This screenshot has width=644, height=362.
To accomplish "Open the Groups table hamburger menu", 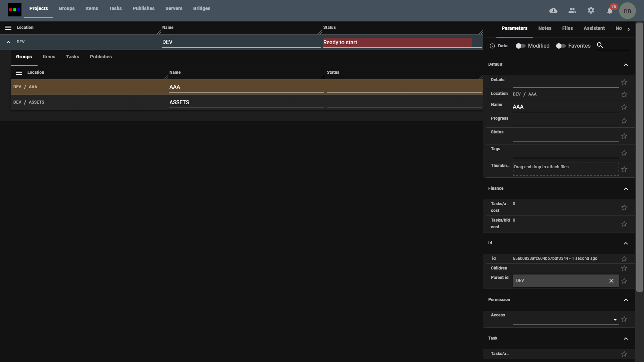I will [x=19, y=73].
